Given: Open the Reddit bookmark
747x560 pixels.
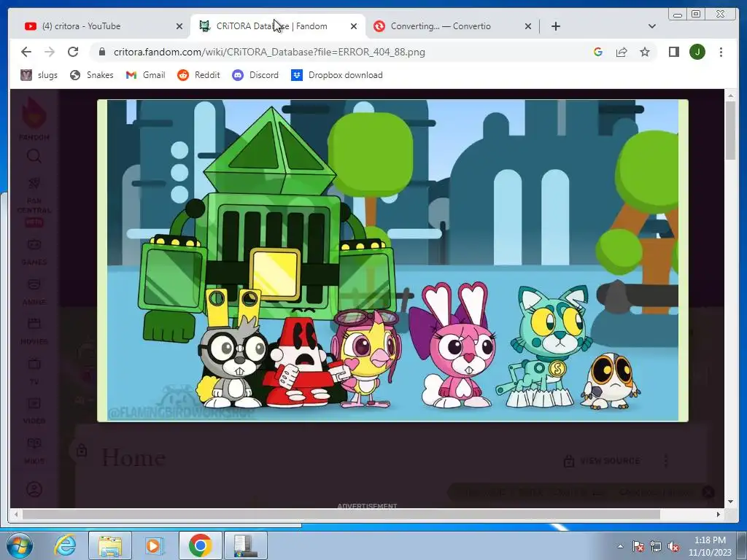Looking at the screenshot, I should (x=198, y=75).
